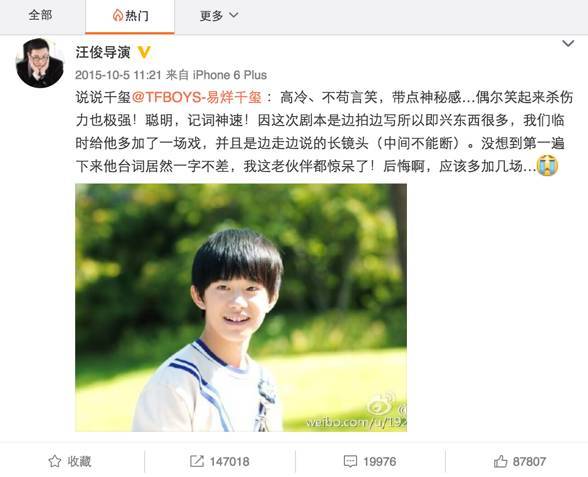
Task: Click the yellow V verified badge
Action: click(x=144, y=52)
